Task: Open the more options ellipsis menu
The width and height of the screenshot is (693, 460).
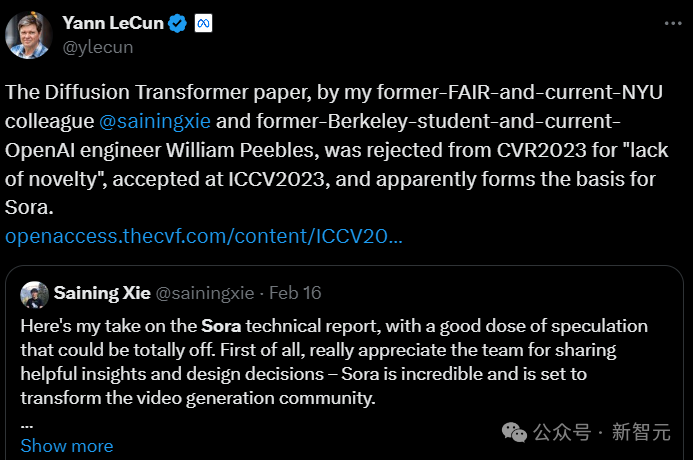Action: point(670,22)
